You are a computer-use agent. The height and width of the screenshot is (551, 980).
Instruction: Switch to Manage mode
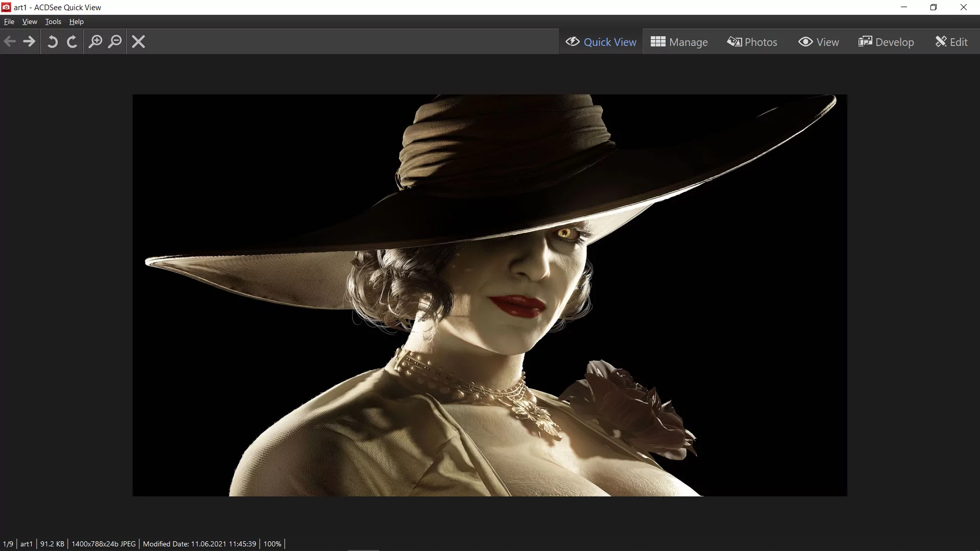click(679, 42)
